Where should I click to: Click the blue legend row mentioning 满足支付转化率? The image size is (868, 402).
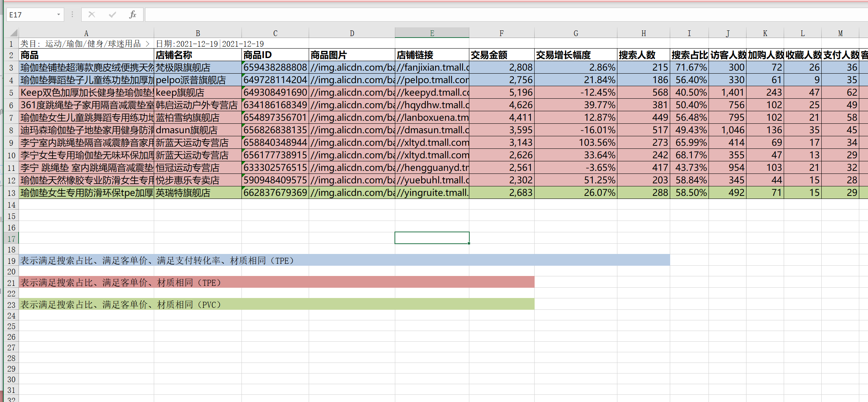[344, 260]
